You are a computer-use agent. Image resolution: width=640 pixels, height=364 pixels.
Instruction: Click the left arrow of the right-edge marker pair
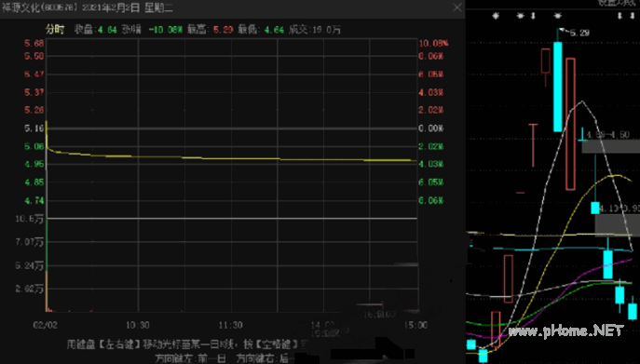coord(620,16)
